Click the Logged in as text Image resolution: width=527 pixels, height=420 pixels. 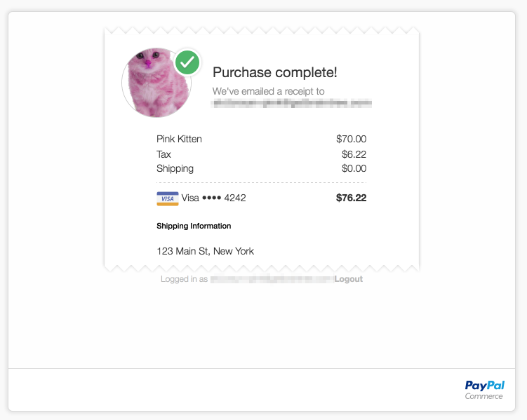(184, 279)
